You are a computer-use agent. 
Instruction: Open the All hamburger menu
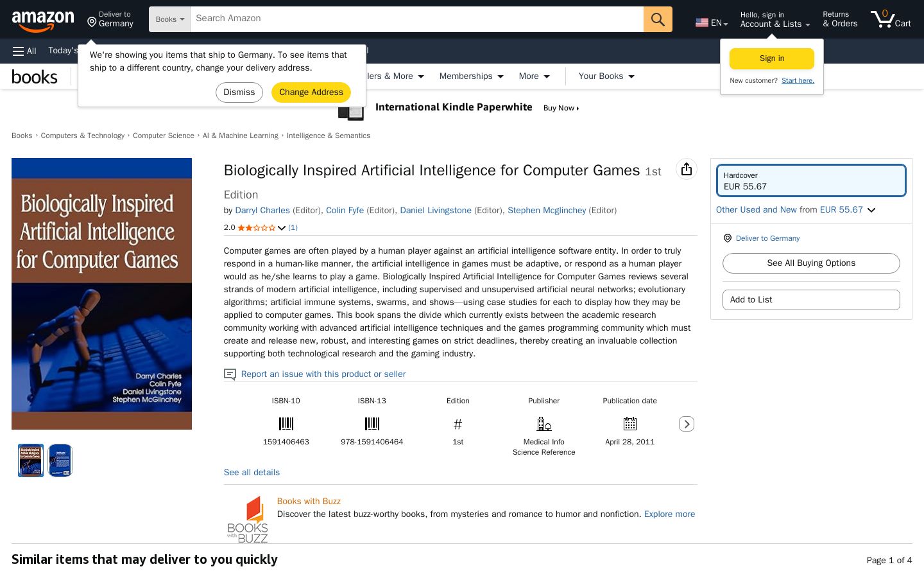click(x=24, y=51)
